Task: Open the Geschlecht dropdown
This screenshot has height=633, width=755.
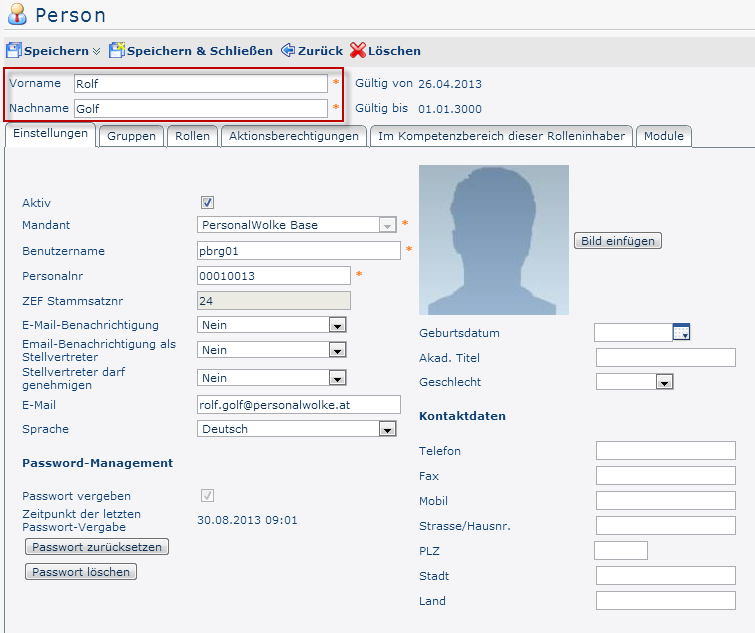Action: 635,382
